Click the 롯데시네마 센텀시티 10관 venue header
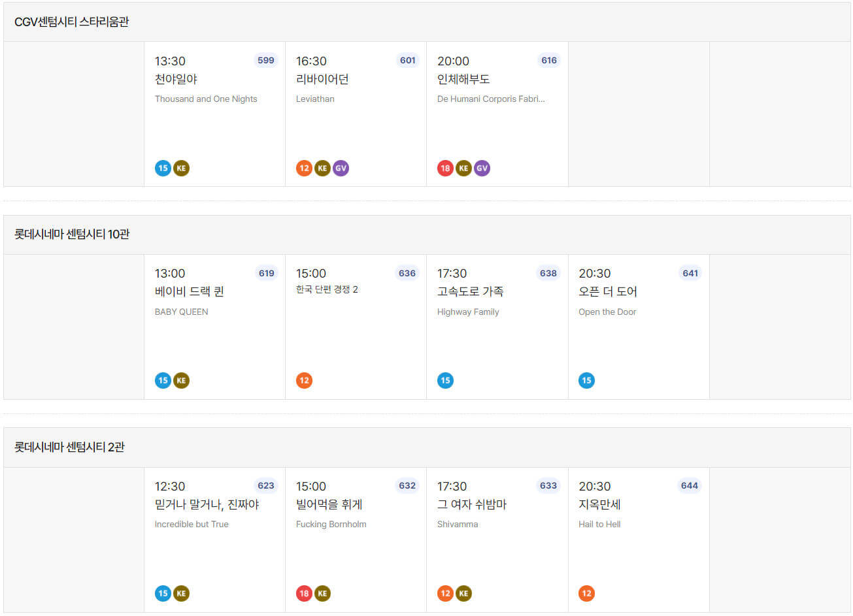This screenshot has width=853, height=616. [x=427, y=235]
